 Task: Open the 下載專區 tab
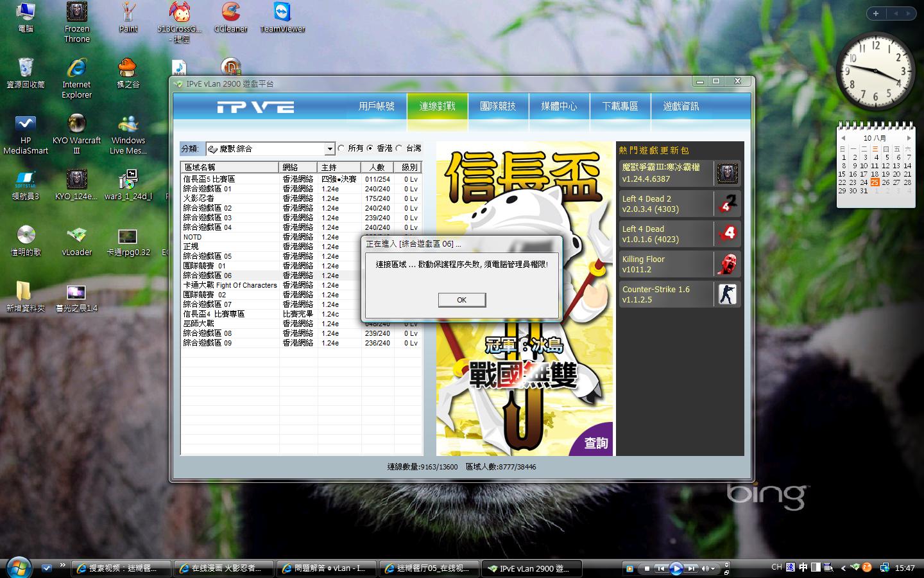coord(620,107)
